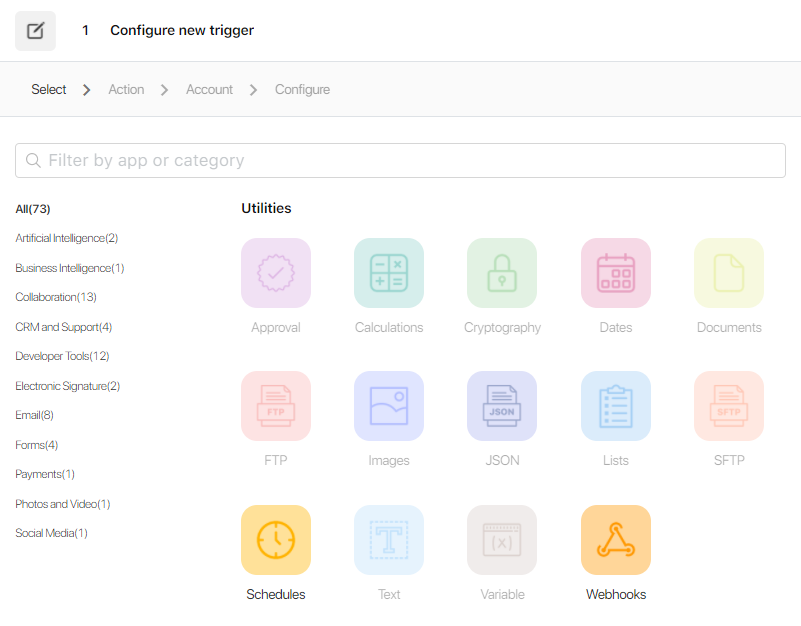Choose the Images utility icon
Viewport: 801px width, 626px height.
coord(389,406)
